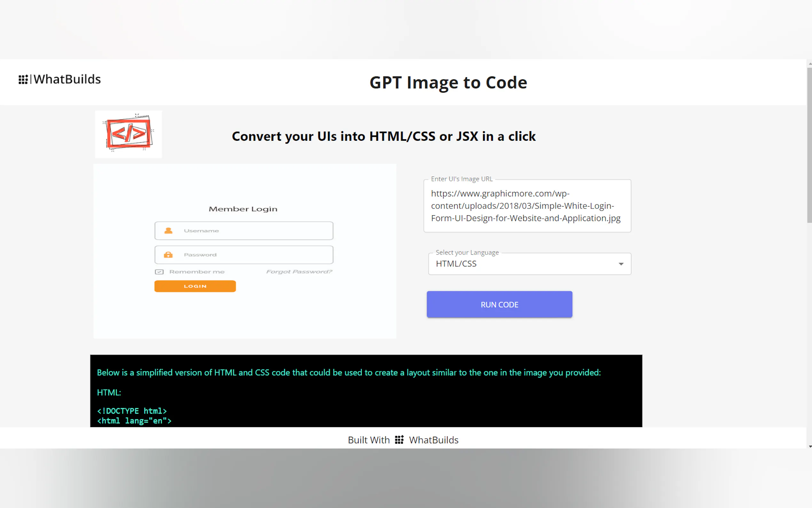Viewport: 812px width, 508px height.
Task: Click the WhatBuilds brand text in header
Action: (x=67, y=80)
